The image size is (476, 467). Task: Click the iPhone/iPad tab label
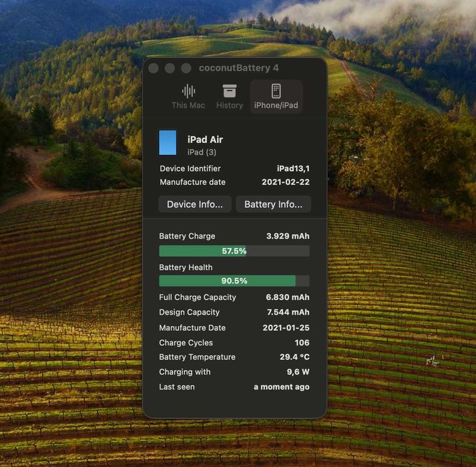276,106
